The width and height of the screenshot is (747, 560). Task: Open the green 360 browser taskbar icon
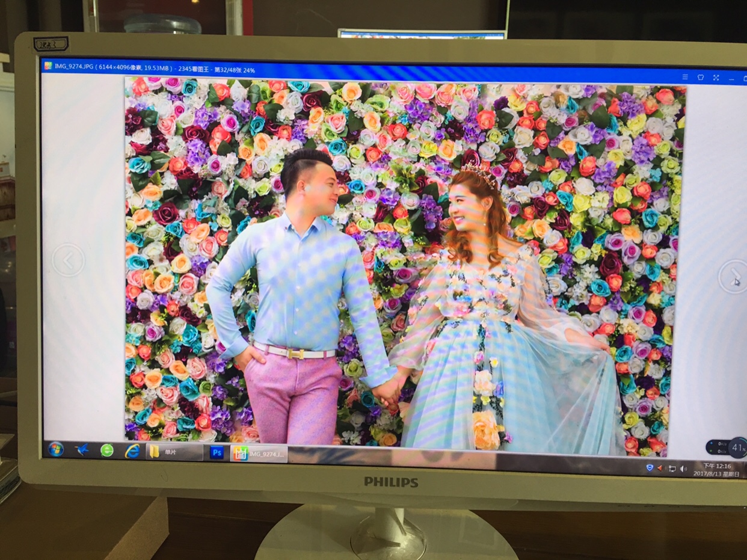coord(107,450)
